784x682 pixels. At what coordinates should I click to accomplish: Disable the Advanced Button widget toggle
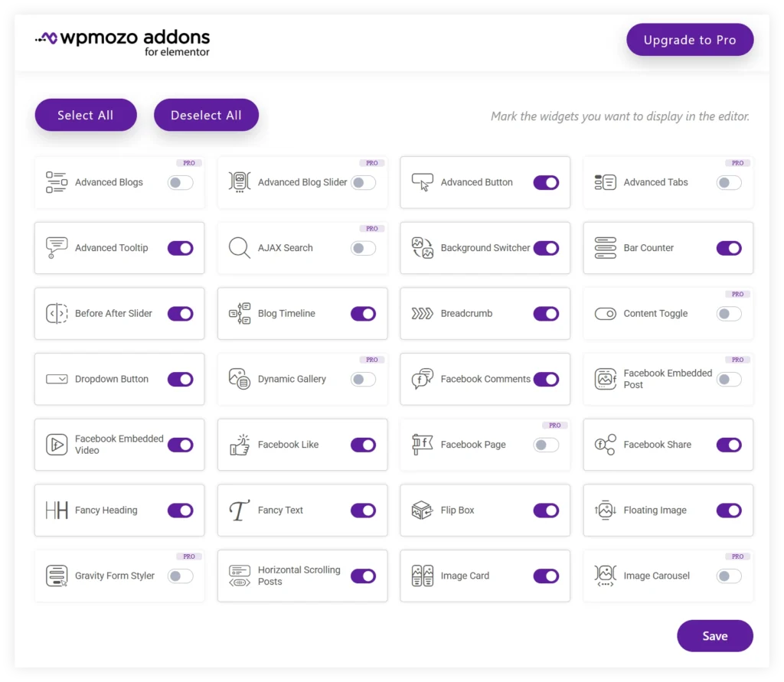[546, 182]
